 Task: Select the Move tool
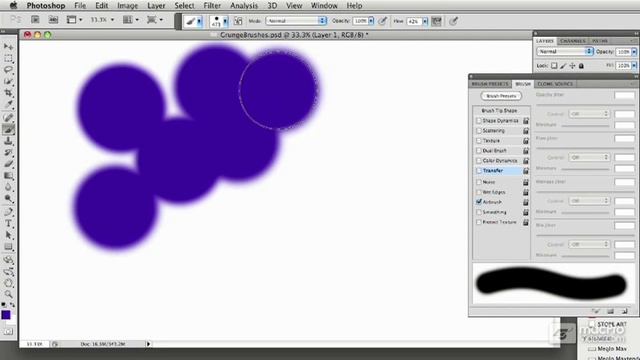[x=8, y=47]
